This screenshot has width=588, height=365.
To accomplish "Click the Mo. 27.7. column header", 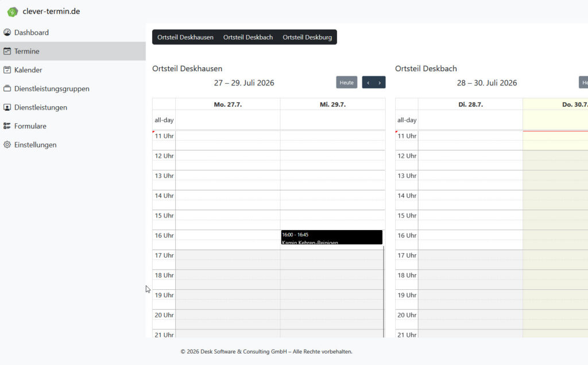I will tap(227, 104).
